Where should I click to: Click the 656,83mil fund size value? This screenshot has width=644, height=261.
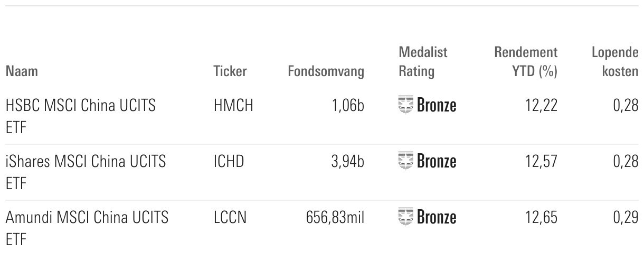point(335,218)
